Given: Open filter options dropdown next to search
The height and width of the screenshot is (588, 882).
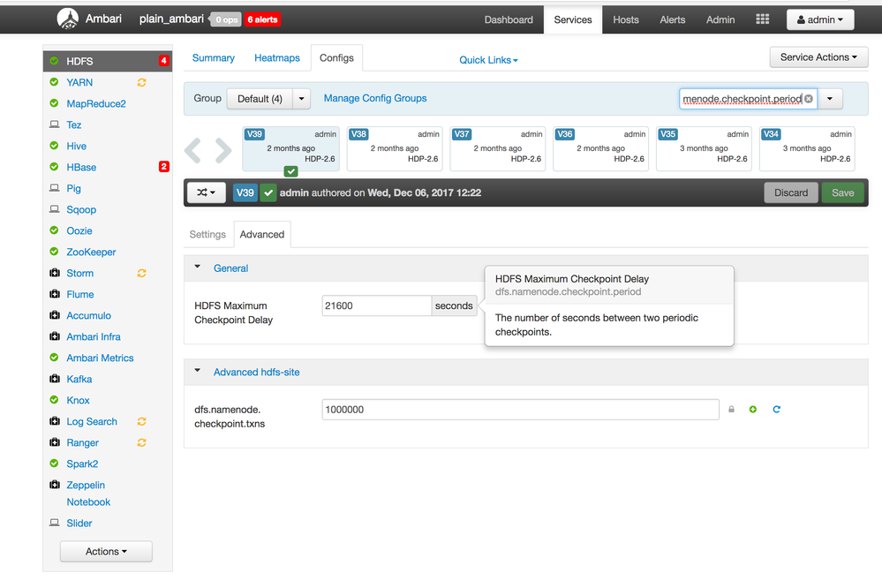Looking at the screenshot, I should (830, 99).
